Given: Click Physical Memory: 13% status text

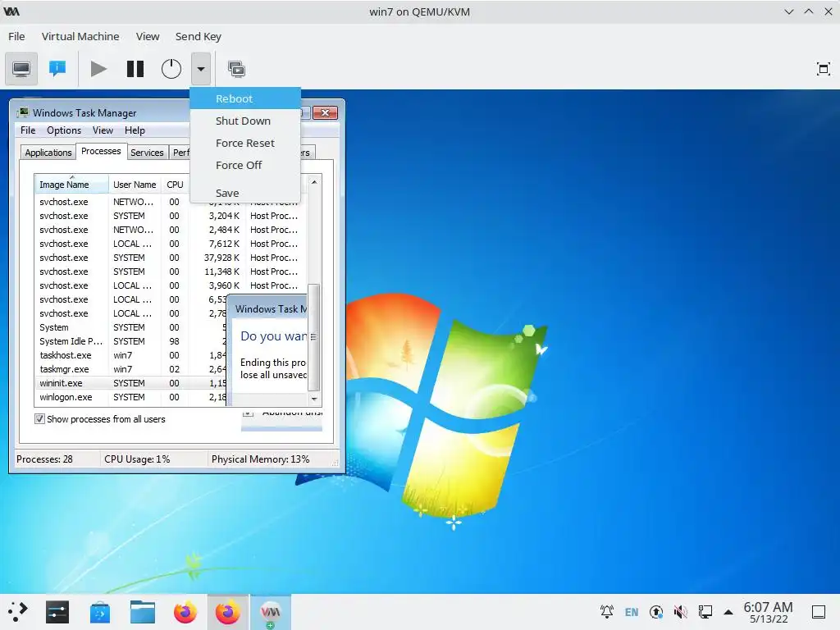Looking at the screenshot, I should pos(260,459).
